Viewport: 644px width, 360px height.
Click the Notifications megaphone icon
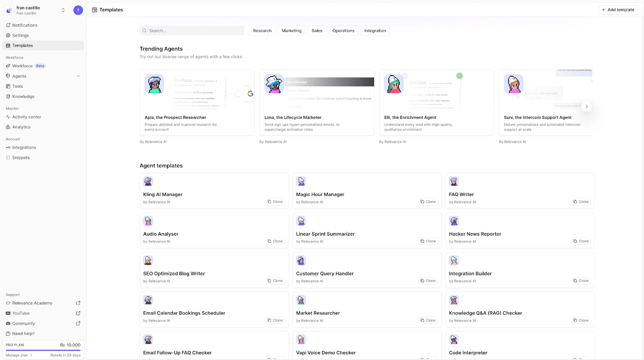(8, 25)
